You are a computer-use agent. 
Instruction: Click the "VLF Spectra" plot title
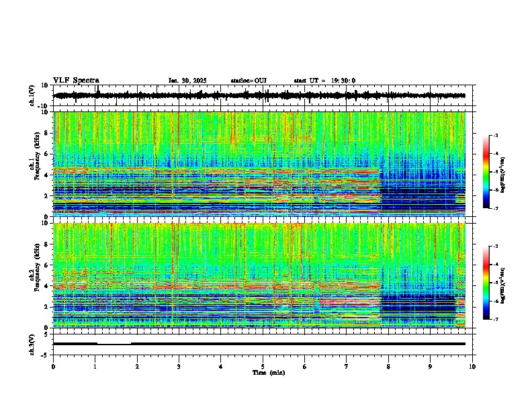pyautogui.click(x=76, y=81)
